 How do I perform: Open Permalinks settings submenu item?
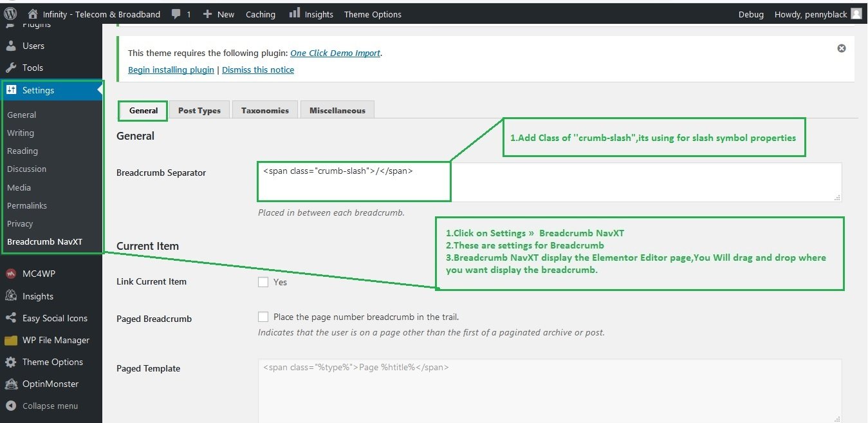pos(27,205)
